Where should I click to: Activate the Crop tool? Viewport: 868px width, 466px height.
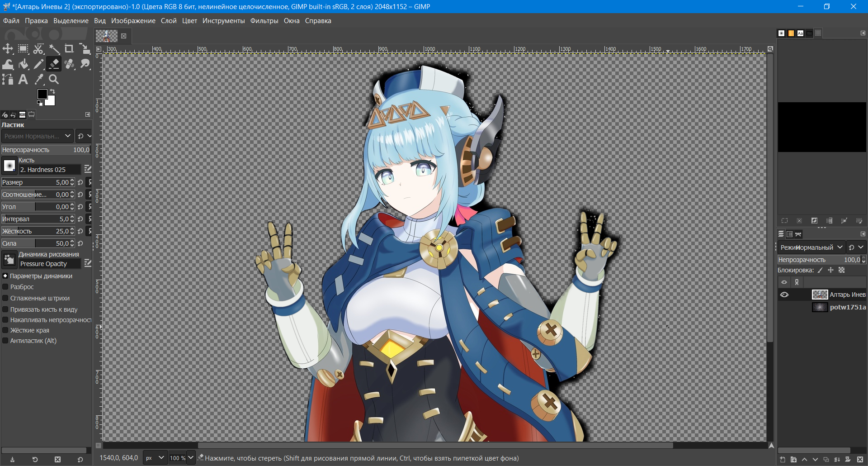coord(69,49)
